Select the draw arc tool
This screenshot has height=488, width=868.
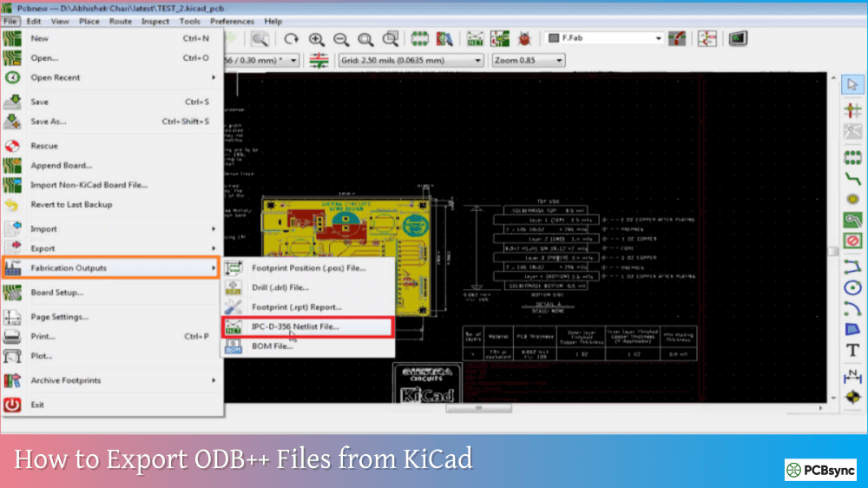tap(852, 308)
